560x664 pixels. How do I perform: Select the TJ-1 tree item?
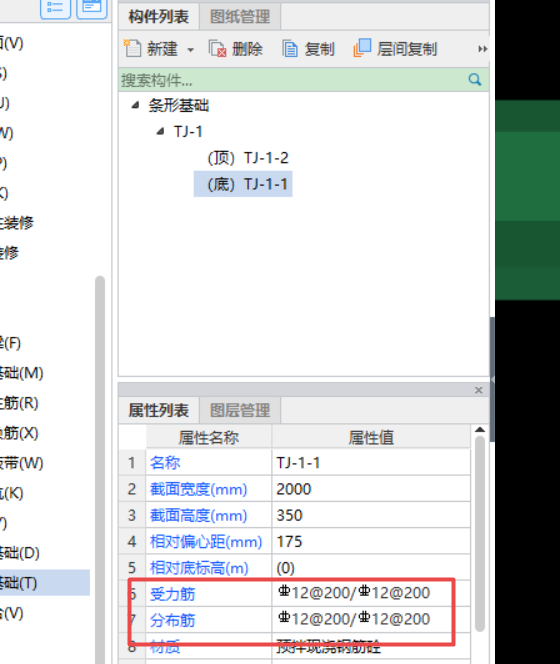click(188, 132)
